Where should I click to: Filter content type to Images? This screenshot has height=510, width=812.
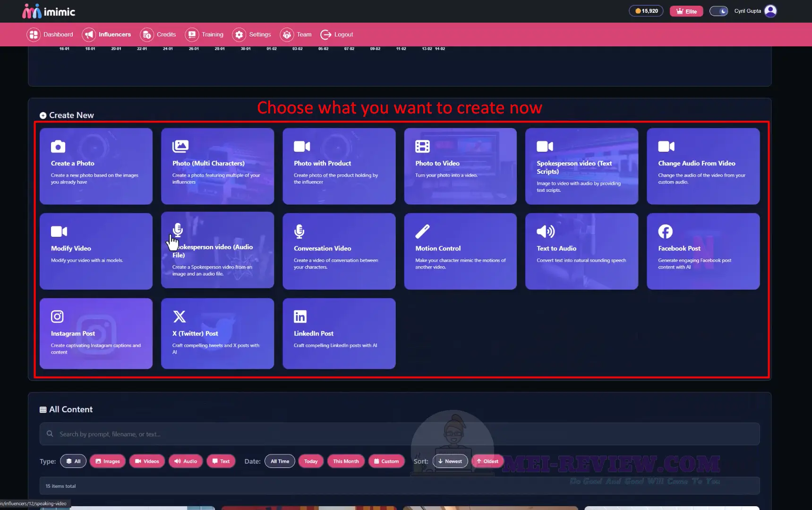coord(108,461)
